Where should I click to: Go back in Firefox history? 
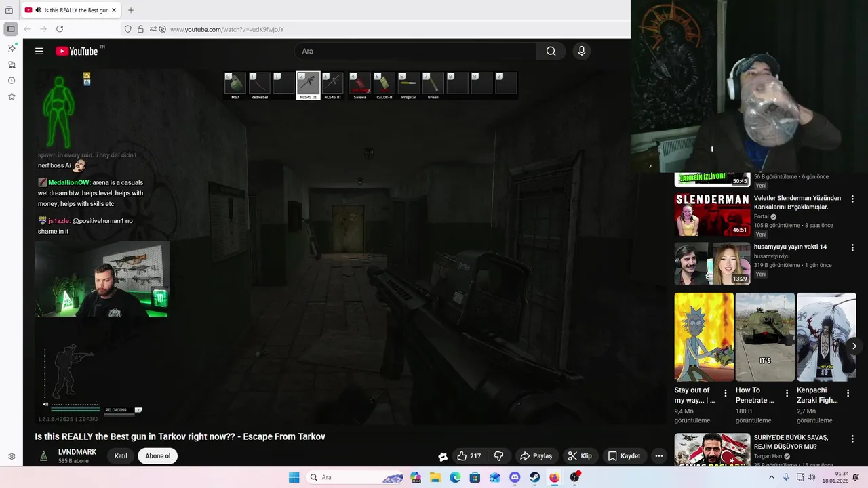27,29
